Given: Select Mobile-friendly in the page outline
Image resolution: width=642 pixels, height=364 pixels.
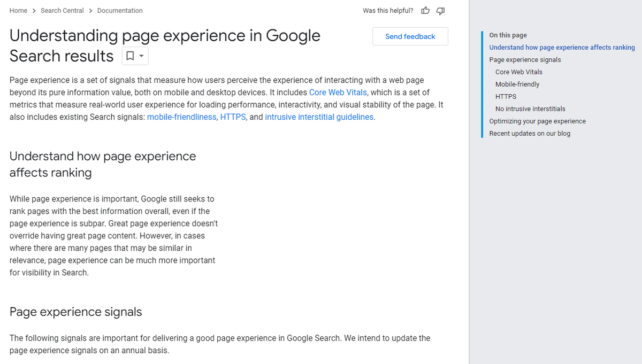Looking at the screenshot, I should click(517, 84).
